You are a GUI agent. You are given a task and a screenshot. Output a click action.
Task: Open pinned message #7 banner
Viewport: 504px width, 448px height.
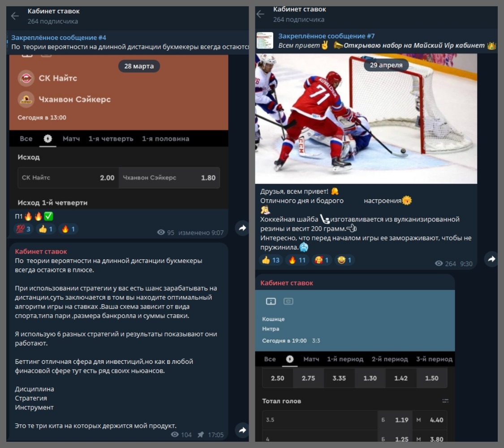[x=385, y=41]
